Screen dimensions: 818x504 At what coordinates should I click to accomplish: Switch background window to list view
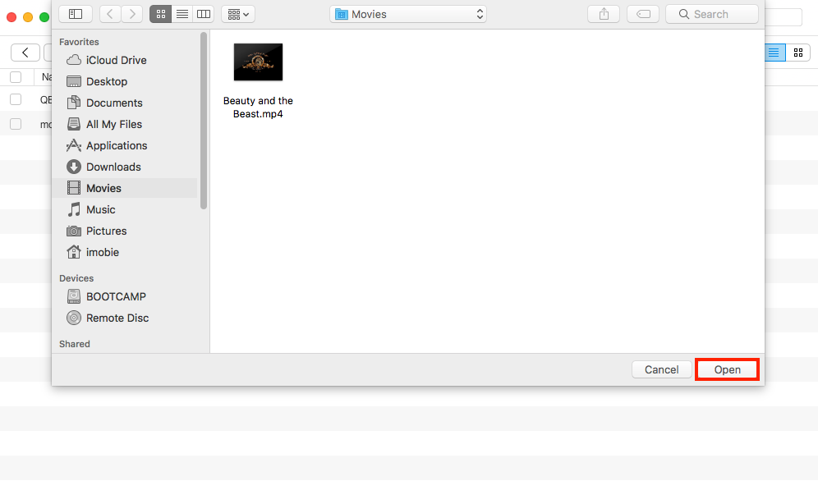pos(774,52)
